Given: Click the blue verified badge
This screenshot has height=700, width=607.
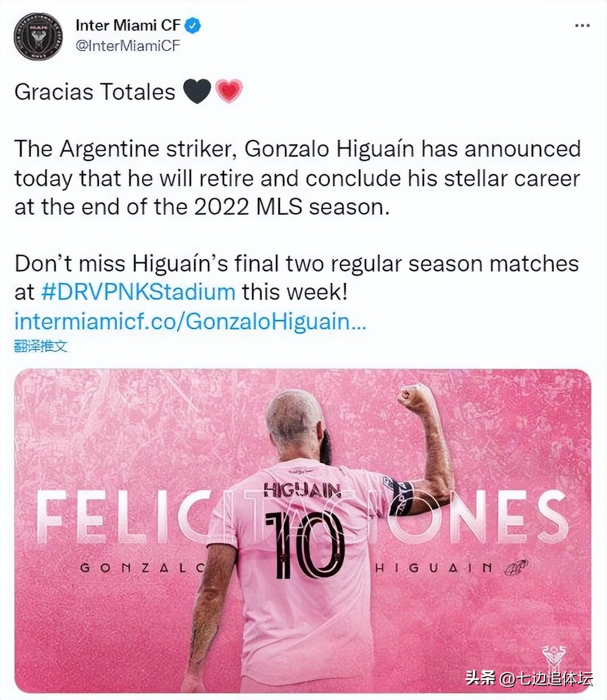Looking at the screenshot, I should click(193, 26).
